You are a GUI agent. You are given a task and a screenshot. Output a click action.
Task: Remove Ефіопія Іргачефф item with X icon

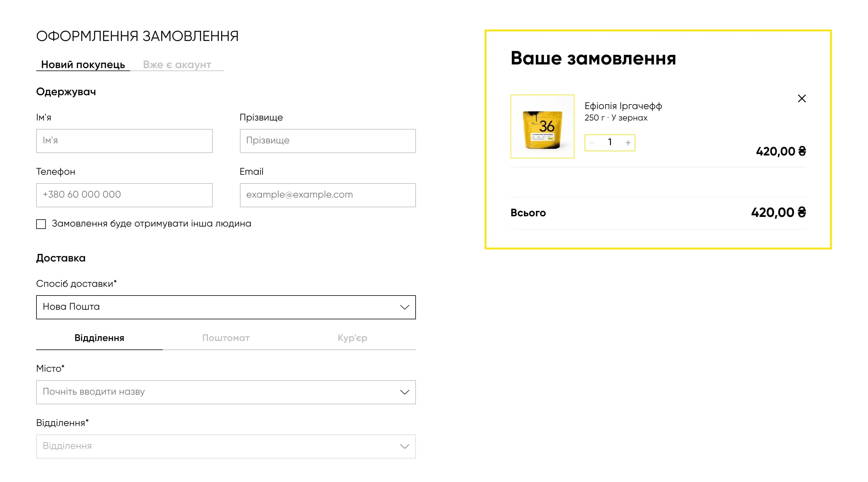802,98
